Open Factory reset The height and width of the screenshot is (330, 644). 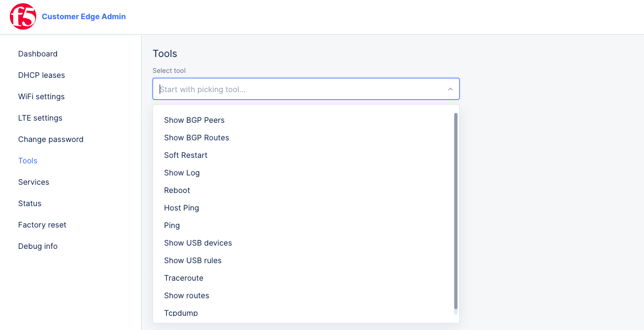[x=42, y=225]
